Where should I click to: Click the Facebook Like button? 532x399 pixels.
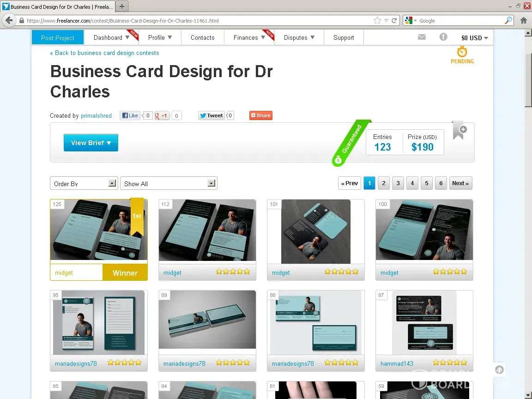[130, 115]
